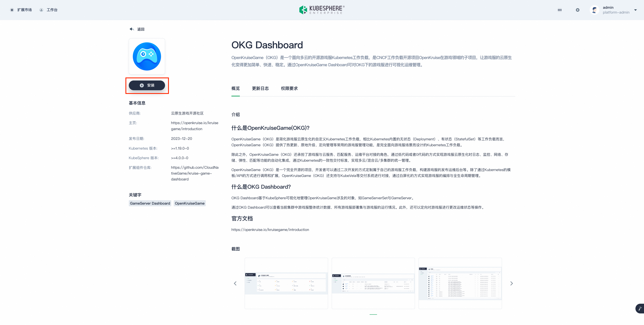Show next screenshot with right chevron
This screenshot has width=644, height=325.
[x=512, y=283]
